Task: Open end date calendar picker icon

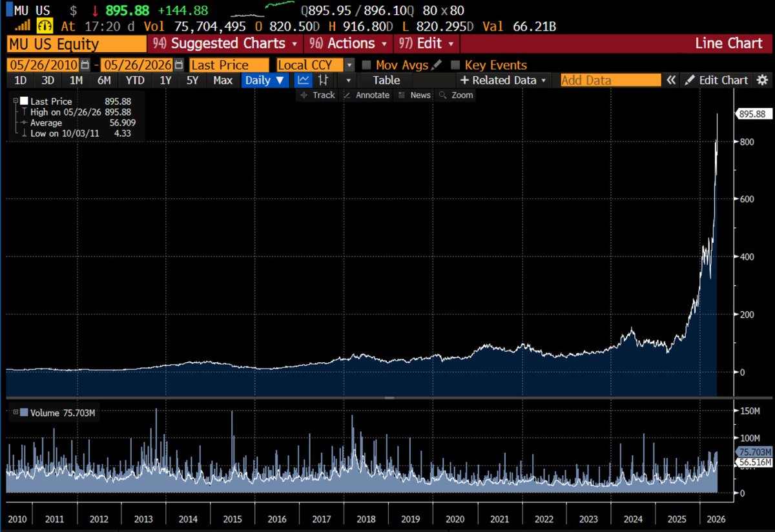Action: coord(179,65)
